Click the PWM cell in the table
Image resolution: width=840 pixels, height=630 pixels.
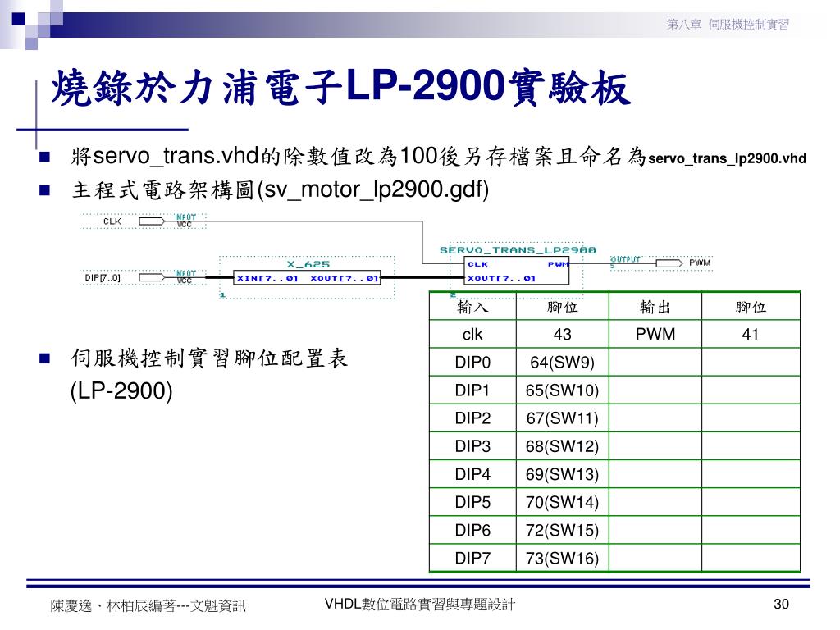coord(655,335)
